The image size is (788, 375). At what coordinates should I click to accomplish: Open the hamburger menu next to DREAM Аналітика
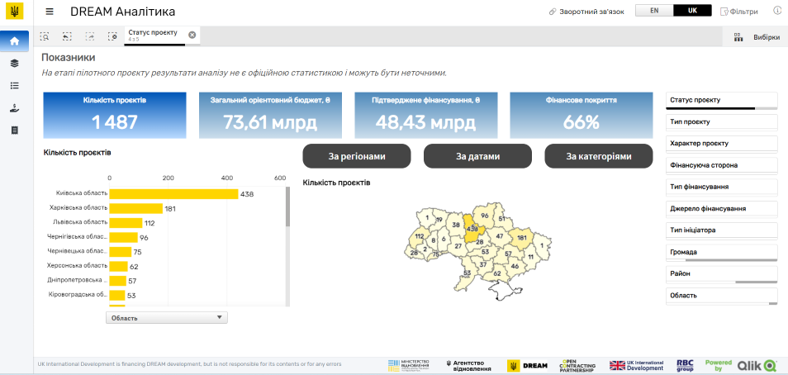(49, 12)
